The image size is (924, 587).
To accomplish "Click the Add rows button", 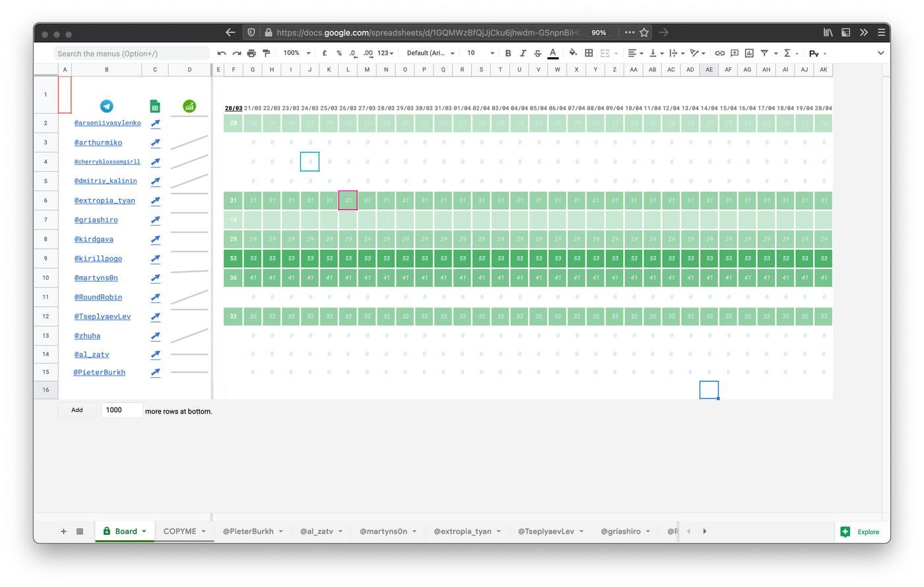I will pyautogui.click(x=77, y=410).
